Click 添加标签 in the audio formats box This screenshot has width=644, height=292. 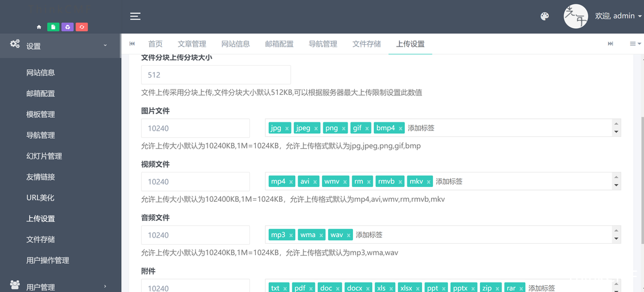369,235
